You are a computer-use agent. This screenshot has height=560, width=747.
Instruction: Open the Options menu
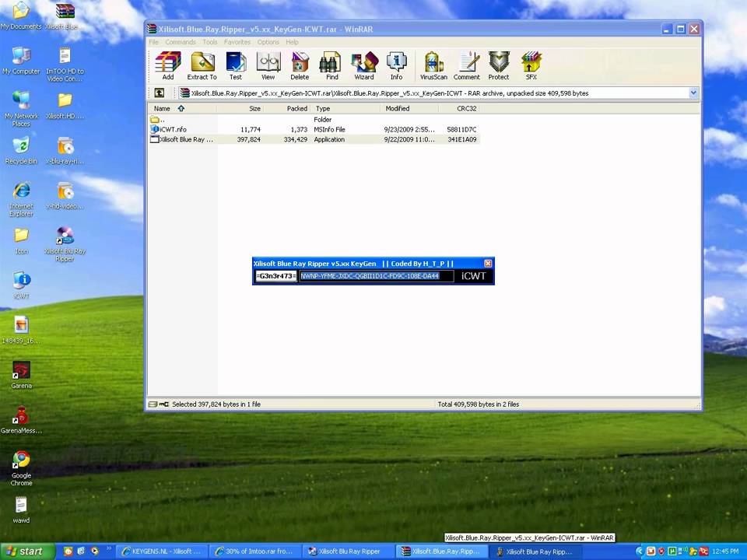point(268,42)
